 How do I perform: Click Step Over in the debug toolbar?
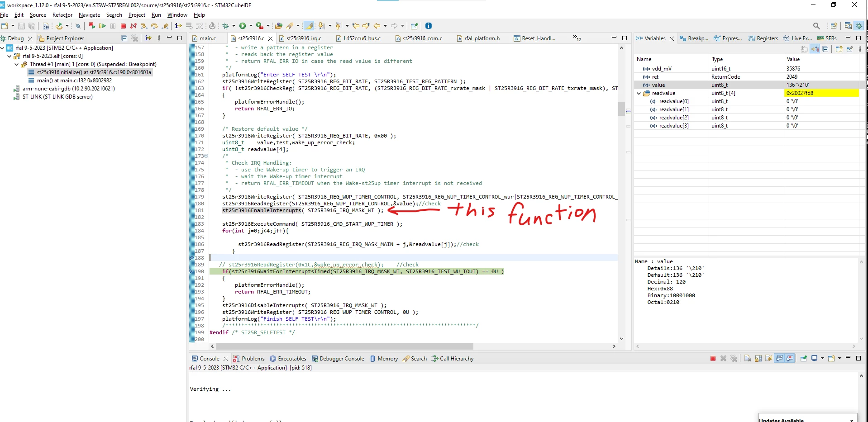coord(155,26)
